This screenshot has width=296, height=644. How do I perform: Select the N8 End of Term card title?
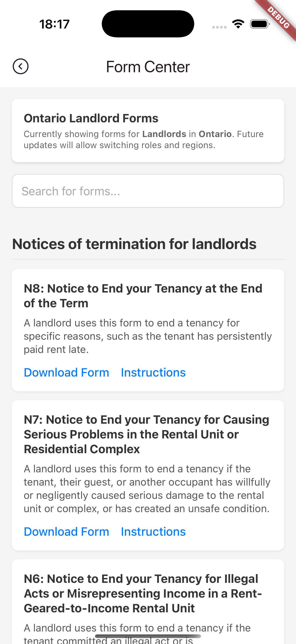[x=143, y=296]
